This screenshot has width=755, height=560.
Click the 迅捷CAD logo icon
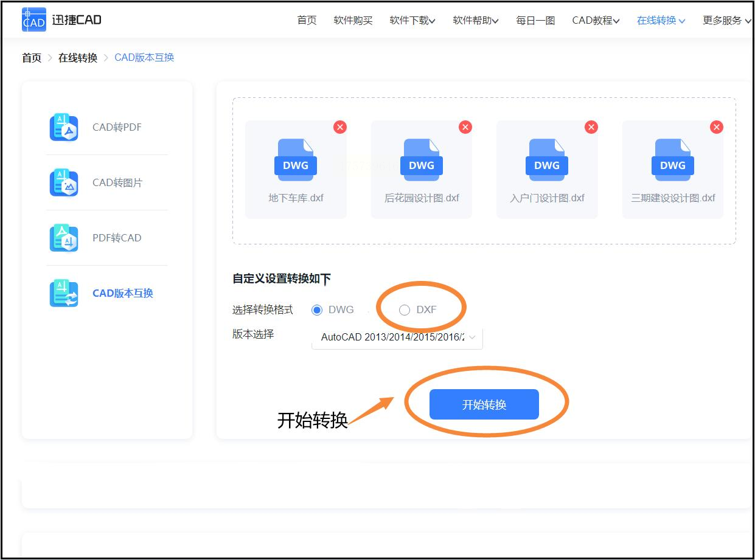coord(34,19)
